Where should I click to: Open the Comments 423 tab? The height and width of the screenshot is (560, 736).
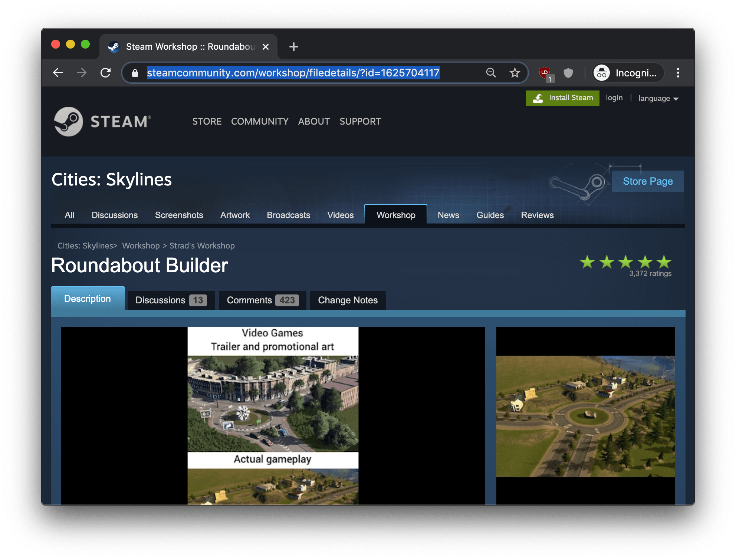tap(263, 300)
